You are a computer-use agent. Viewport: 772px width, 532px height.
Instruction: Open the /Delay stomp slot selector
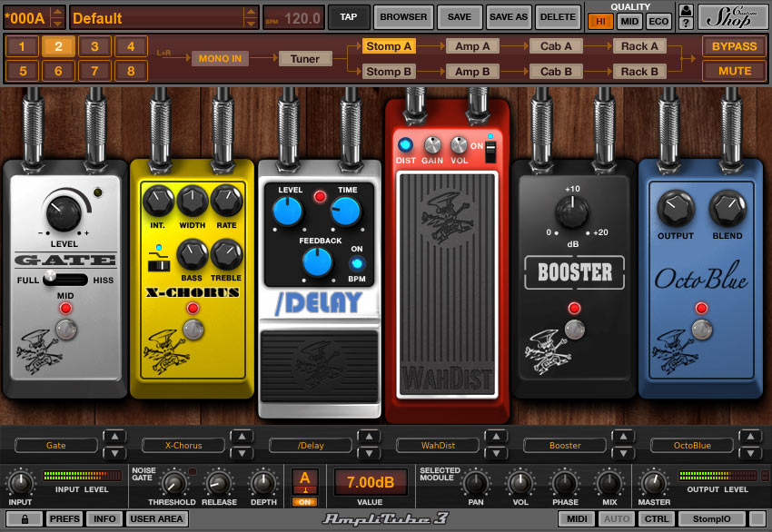click(311, 446)
